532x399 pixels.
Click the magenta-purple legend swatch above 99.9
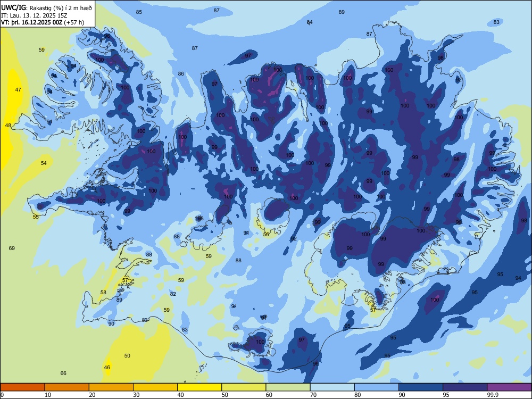509,387
